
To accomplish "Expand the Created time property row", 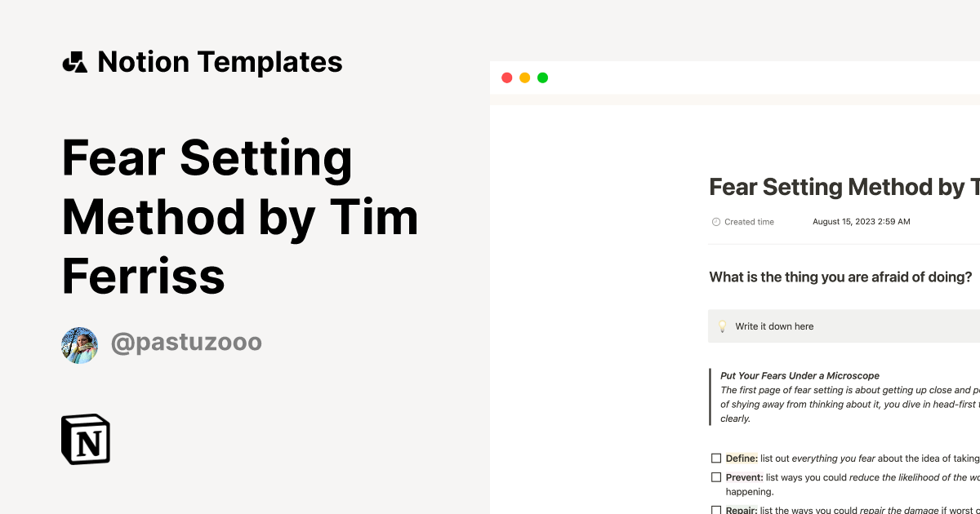I will click(749, 221).
